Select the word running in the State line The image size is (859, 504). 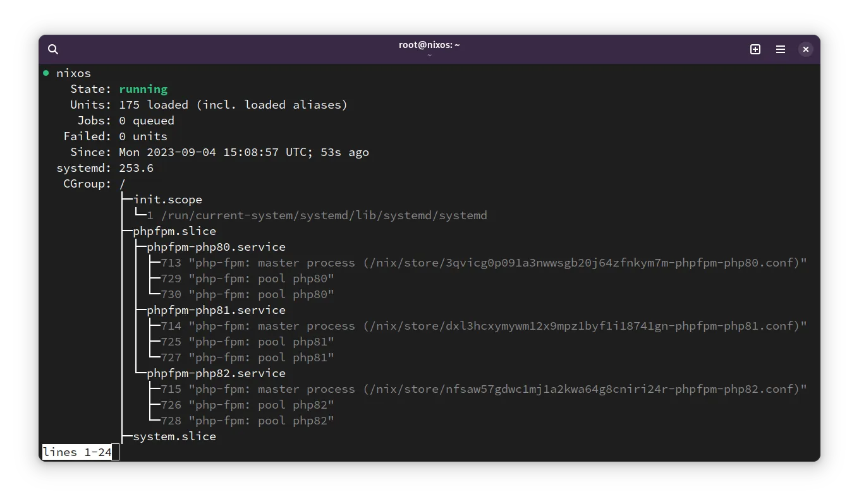[x=143, y=88]
